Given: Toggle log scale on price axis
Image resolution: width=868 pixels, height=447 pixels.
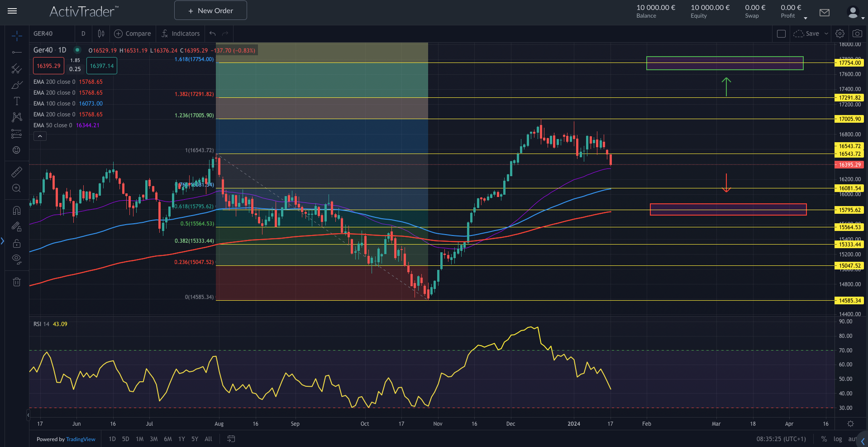Looking at the screenshot, I should click(838, 439).
